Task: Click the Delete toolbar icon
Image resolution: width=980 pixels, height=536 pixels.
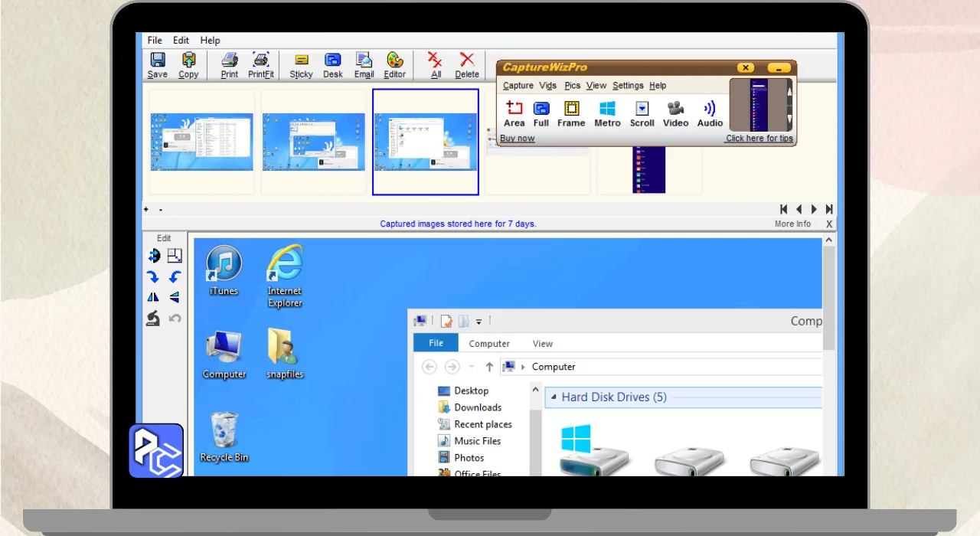Action: [x=467, y=65]
